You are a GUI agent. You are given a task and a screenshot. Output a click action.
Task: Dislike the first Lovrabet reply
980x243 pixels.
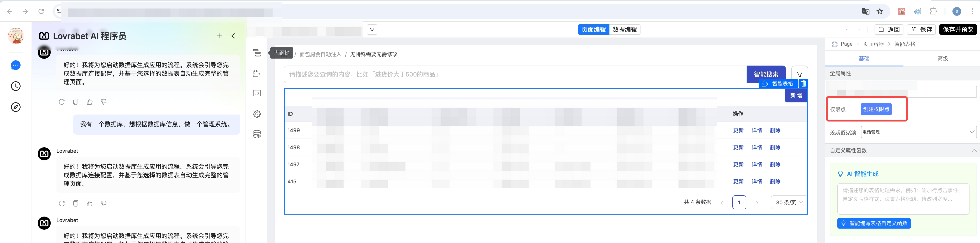103,102
